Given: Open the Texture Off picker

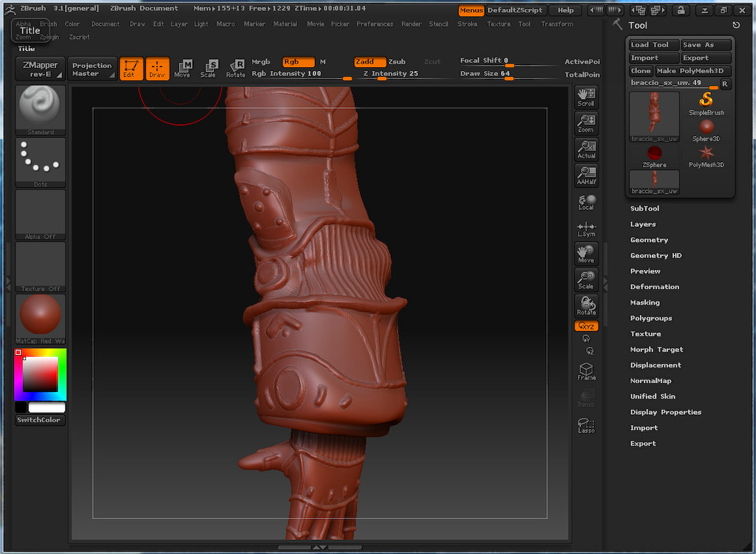Looking at the screenshot, I should pyautogui.click(x=40, y=267).
